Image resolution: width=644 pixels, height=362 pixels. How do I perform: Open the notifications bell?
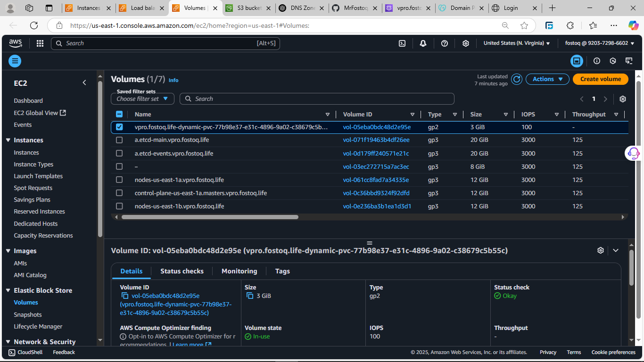point(423,43)
